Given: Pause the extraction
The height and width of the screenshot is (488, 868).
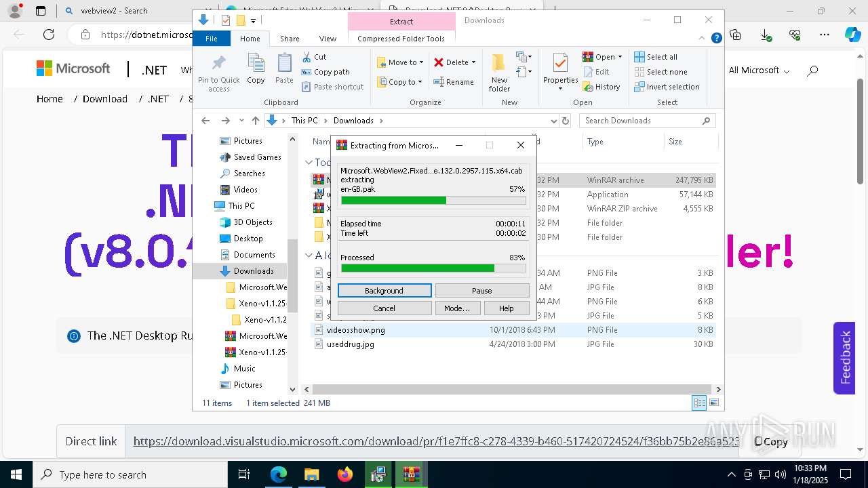Looking at the screenshot, I should [482, 291].
